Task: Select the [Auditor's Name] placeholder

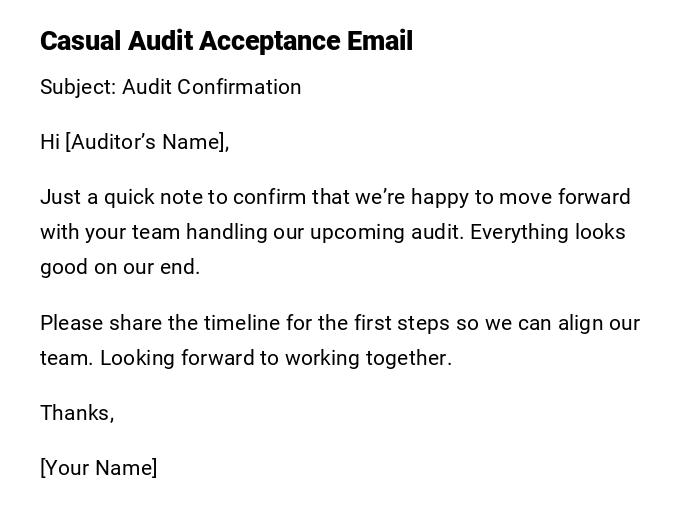Action: pyautogui.click(x=146, y=142)
